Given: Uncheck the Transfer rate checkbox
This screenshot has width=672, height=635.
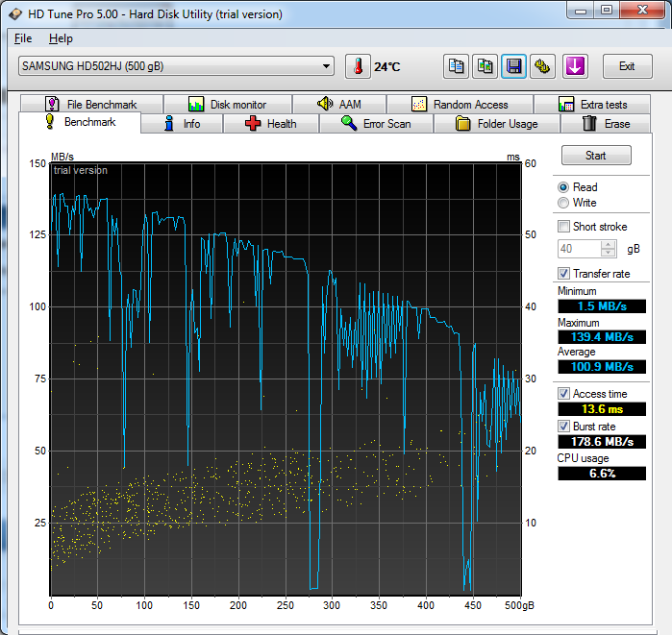Looking at the screenshot, I should coord(563,273).
